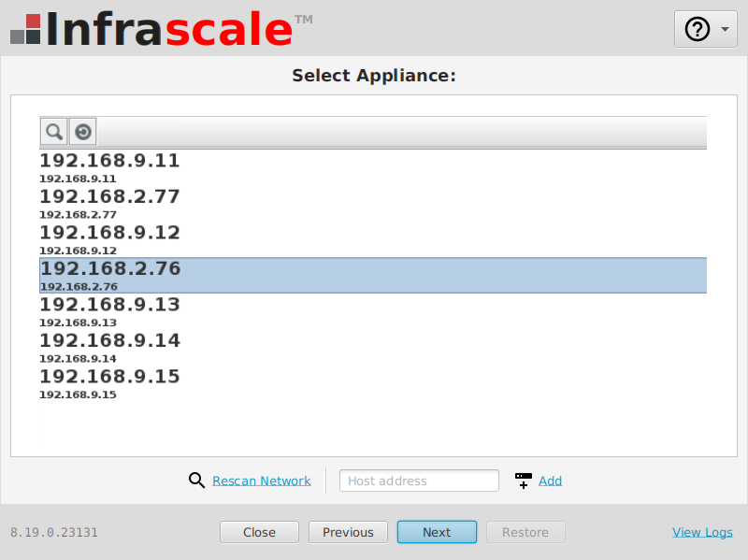
Task: Open help via the question mark icon
Action: pos(698,30)
